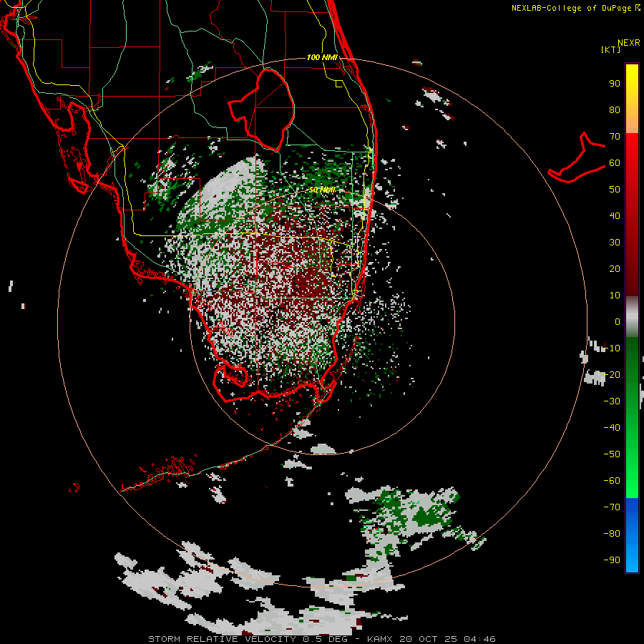Click the positive 80 scale label
This screenshot has width=644, height=644.
click(x=615, y=109)
